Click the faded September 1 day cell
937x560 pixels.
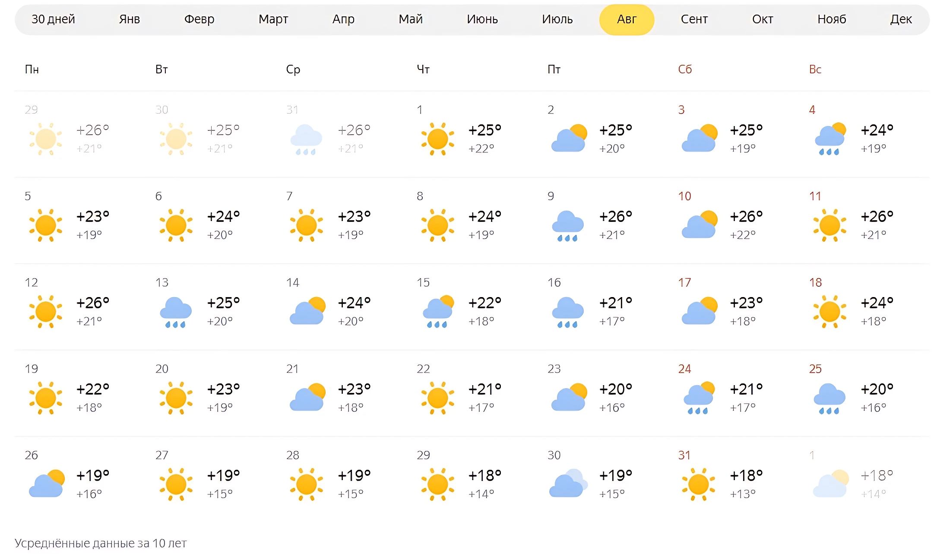(851, 479)
